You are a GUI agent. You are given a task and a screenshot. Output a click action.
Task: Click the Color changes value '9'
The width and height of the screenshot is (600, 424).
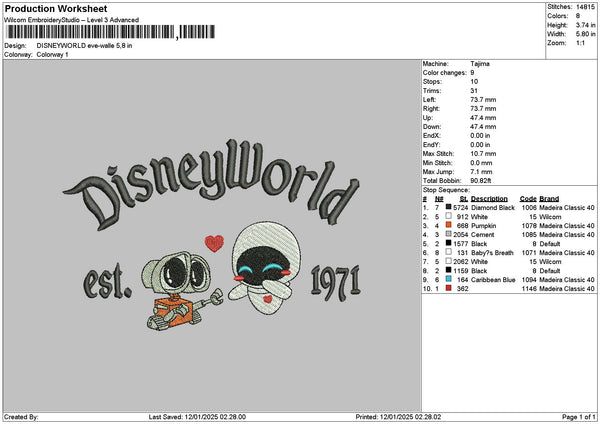click(x=473, y=73)
